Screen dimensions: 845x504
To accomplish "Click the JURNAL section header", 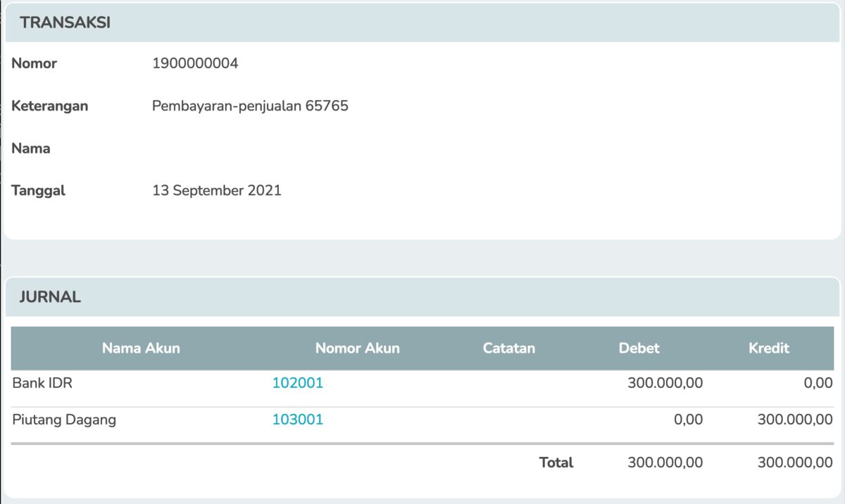I will click(x=50, y=297).
